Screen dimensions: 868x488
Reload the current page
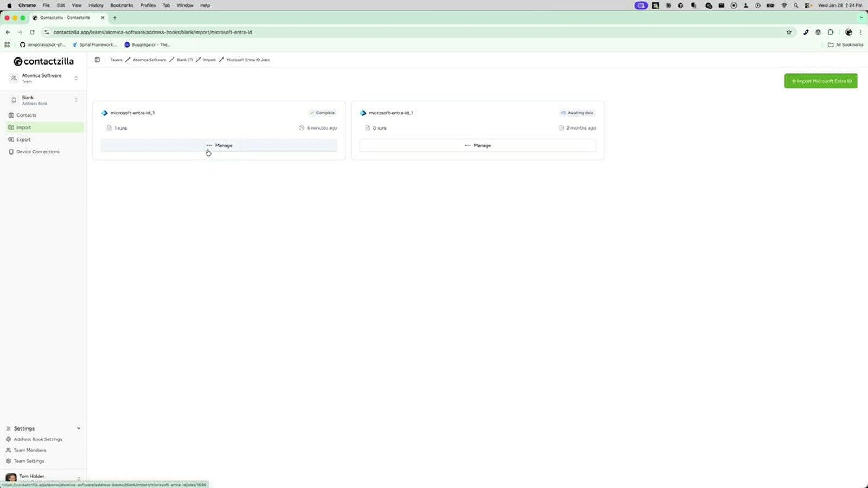tap(32, 32)
